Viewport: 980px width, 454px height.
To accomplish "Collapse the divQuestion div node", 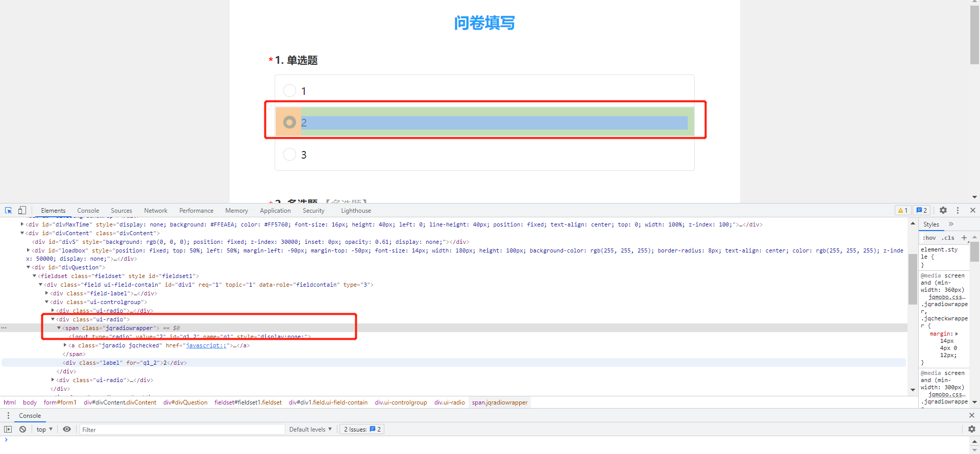I will click(x=28, y=267).
